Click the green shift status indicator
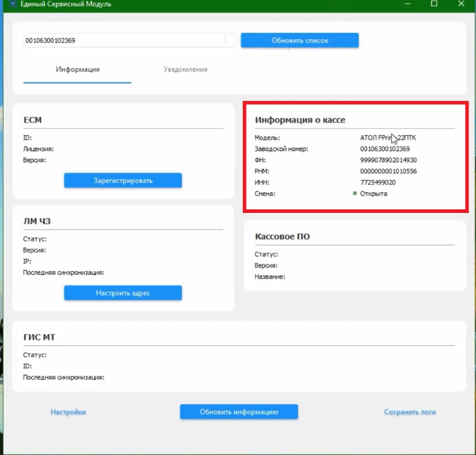This screenshot has width=476, height=455. coord(354,193)
